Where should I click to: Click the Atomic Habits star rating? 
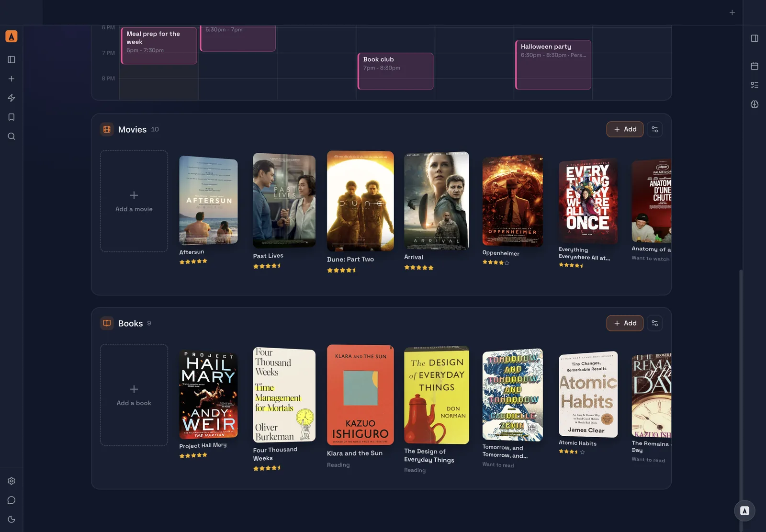tap(572, 452)
